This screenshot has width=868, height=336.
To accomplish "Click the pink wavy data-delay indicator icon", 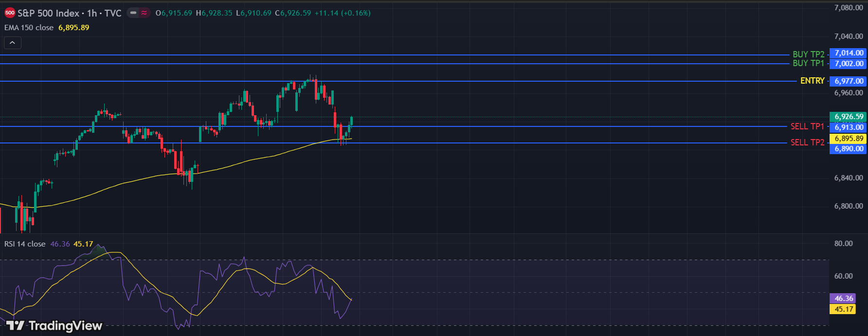I will (x=144, y=13).
